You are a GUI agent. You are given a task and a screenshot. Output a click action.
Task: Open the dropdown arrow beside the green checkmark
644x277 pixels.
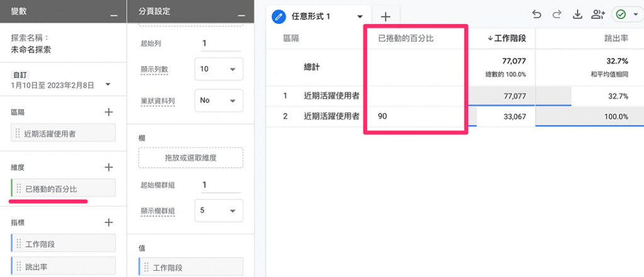point(635,15)
